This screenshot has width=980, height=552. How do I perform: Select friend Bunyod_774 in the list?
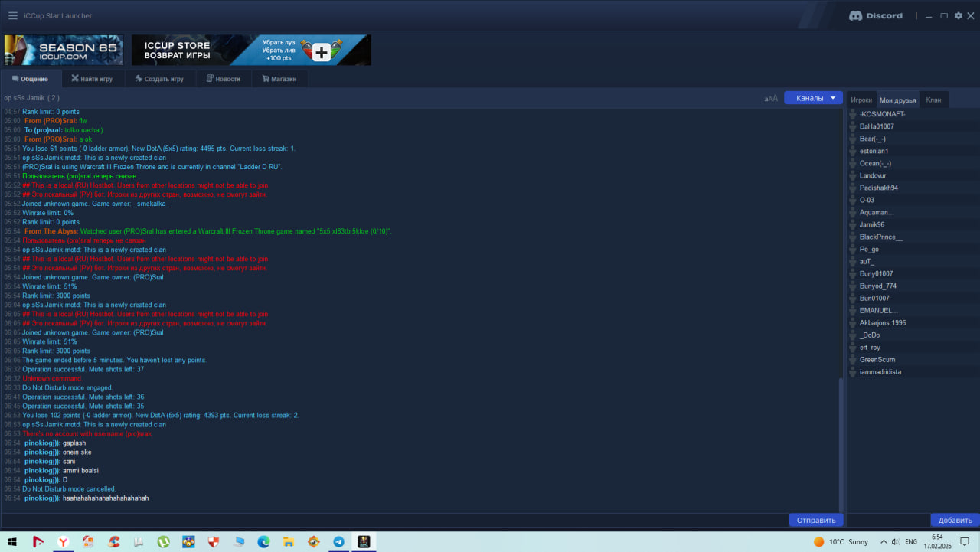click(913, 286)
